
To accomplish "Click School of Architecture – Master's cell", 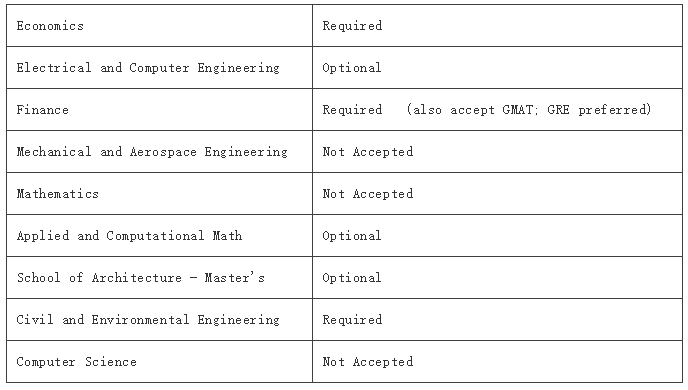I will click(159, 278).
